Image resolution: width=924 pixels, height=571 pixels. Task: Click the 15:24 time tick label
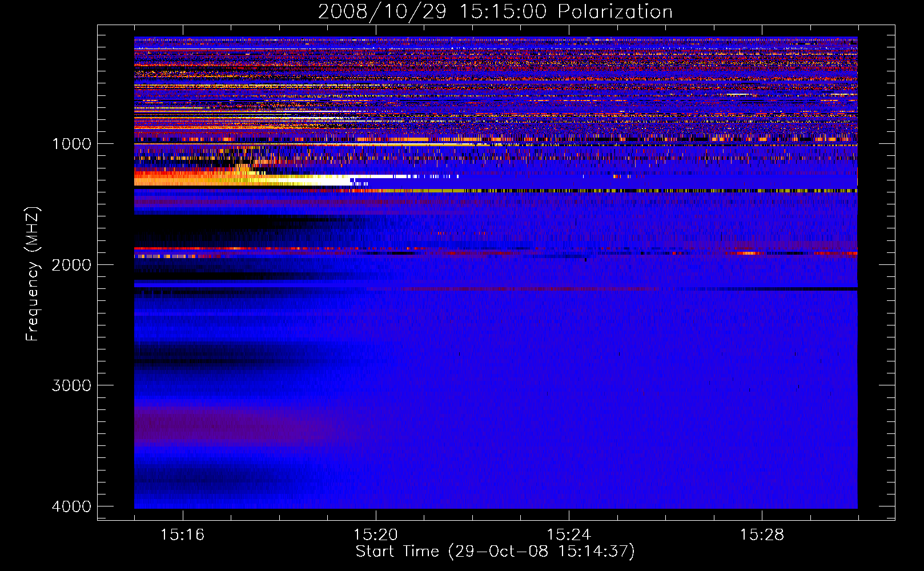click(x=569, y=535)
